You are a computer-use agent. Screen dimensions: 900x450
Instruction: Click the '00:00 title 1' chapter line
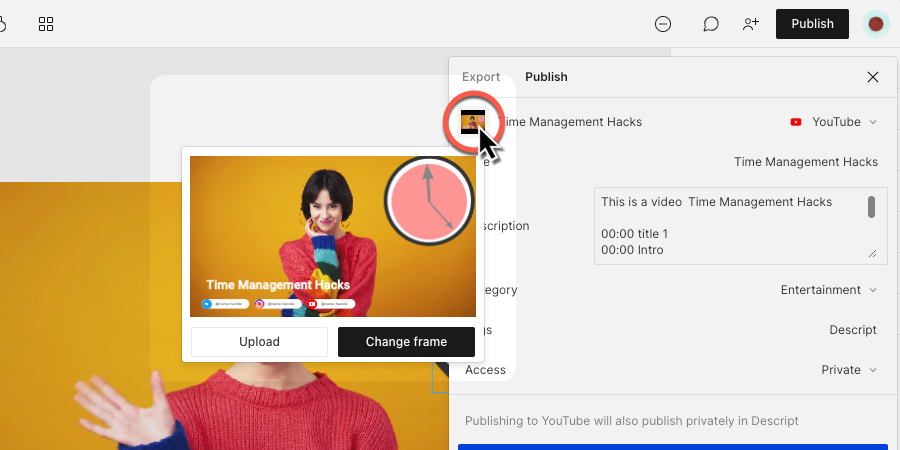pos(635,234)
